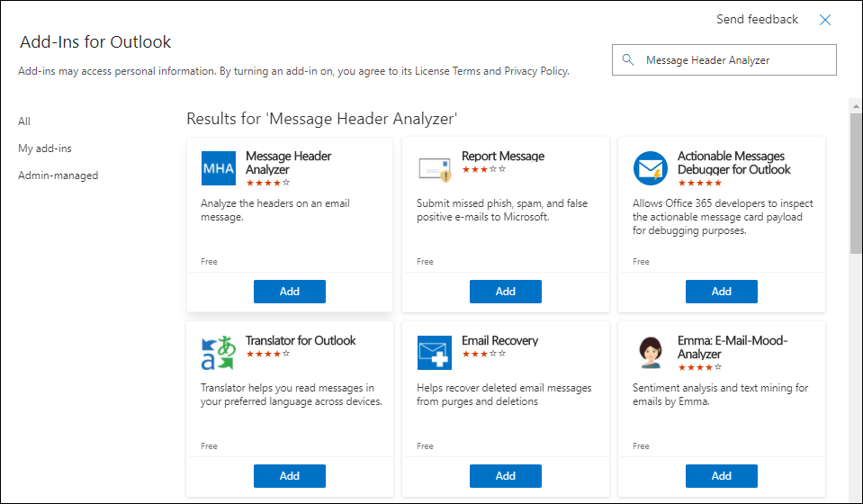The image size is (863, 504).
Task: Click the search magnifier icon
Action: click(x=628, y=60)
